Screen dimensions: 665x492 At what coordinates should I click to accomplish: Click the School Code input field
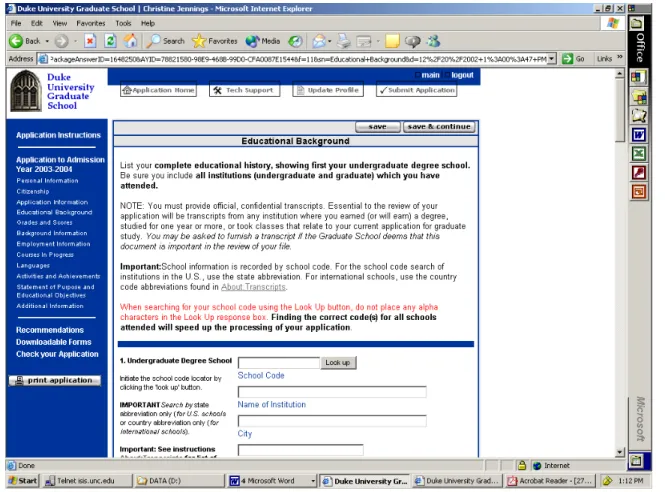[279, 363]
